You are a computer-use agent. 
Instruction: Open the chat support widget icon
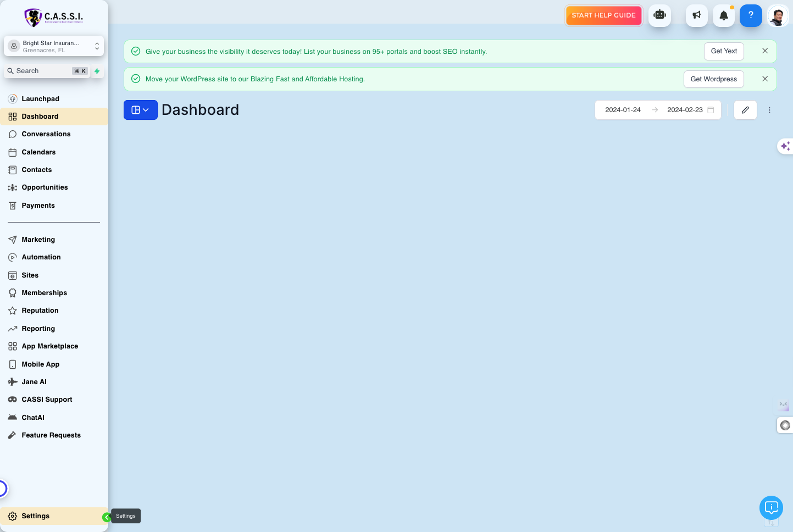[x=771, y=507]
